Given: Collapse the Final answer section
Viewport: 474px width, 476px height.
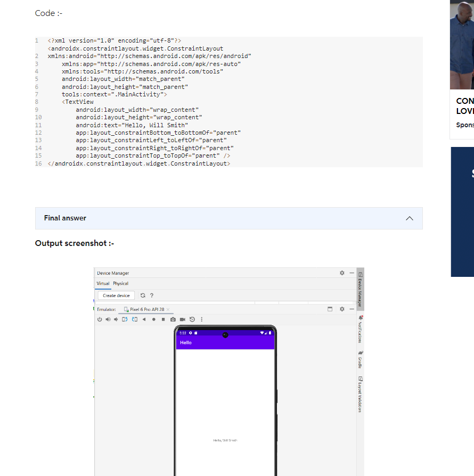Looking at the screenshot, I should (x=410, y=218).
